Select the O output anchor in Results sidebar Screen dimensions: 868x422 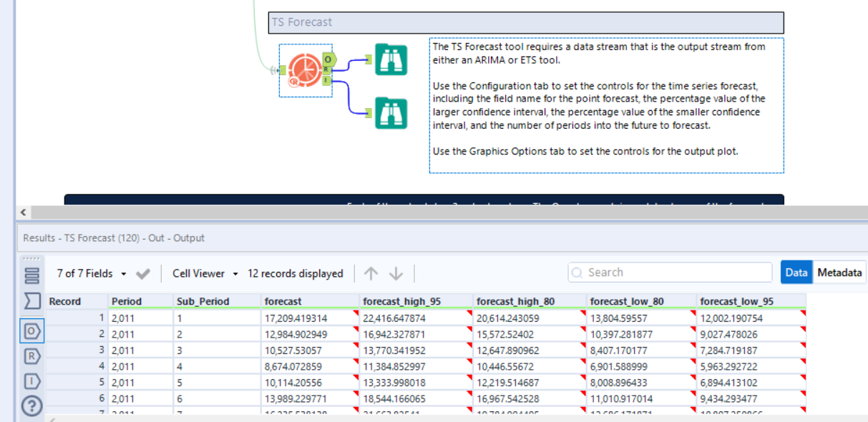click(x=32, y=330)
